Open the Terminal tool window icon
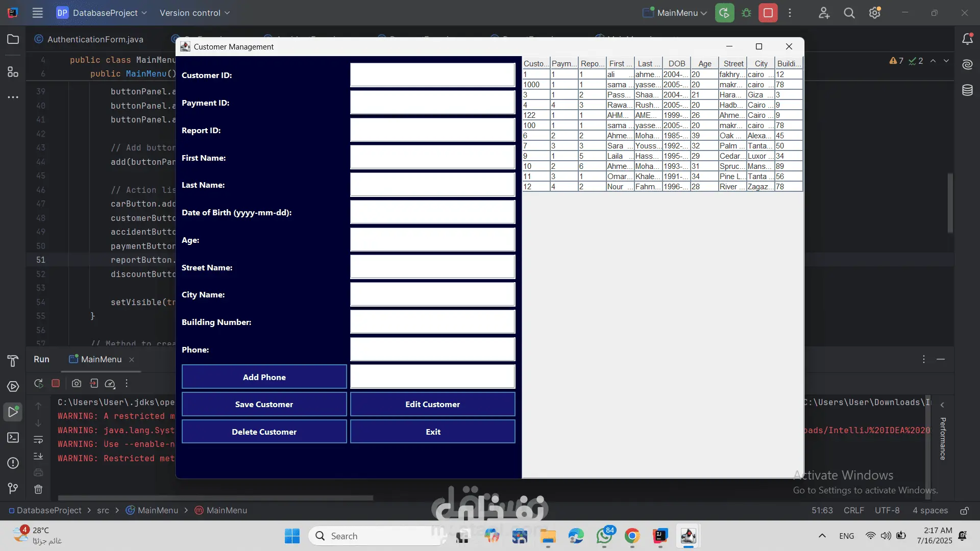The width and height of the screenshot is (980, 551). click(13, 438)
